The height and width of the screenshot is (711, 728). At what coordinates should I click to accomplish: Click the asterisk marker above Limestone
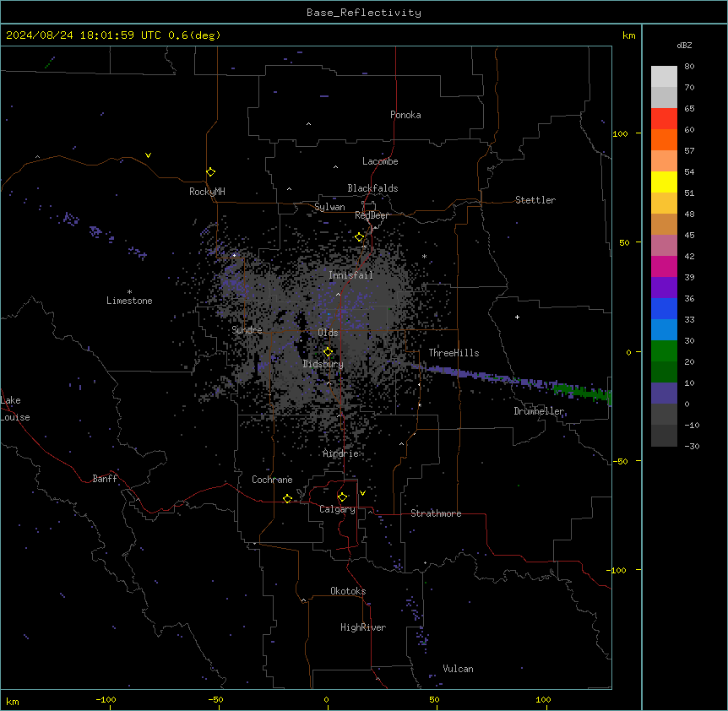click(129, 292)
